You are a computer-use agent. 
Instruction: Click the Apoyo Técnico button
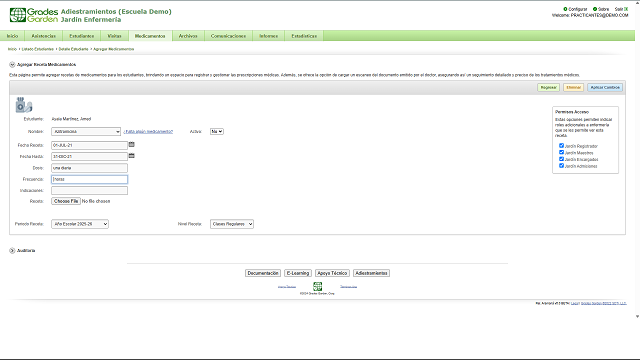point(332,273)
